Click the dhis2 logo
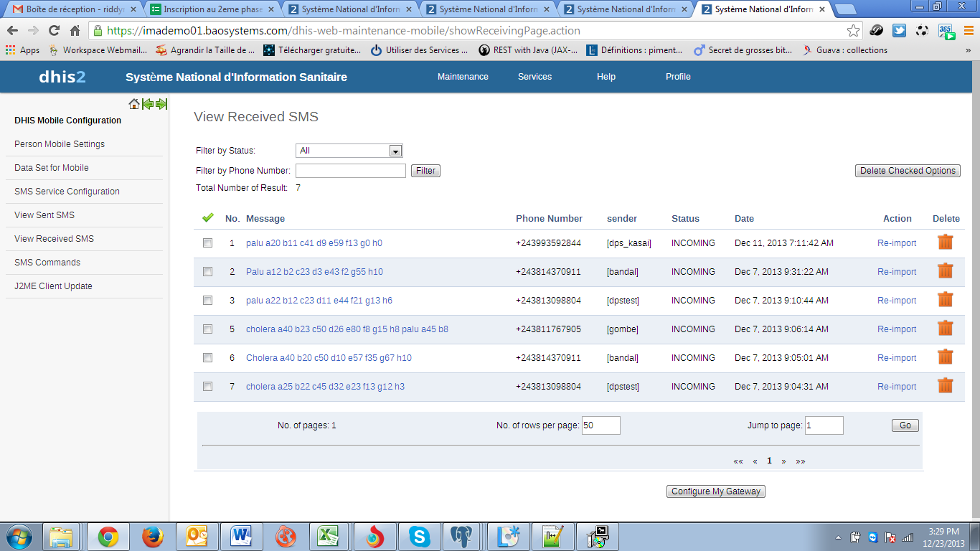Screen dimensions: 980x551 coord(62,77)
